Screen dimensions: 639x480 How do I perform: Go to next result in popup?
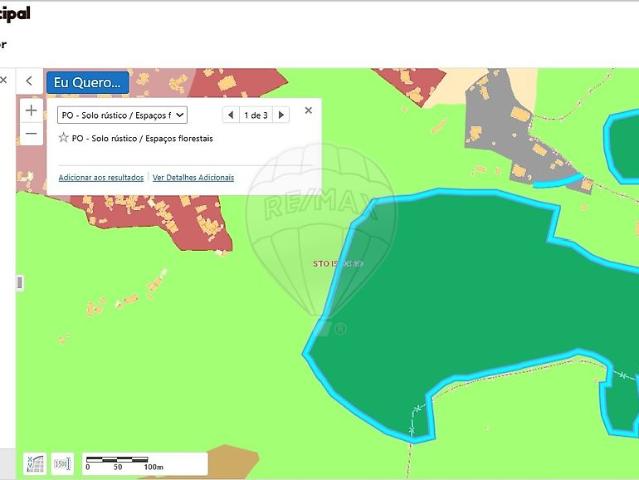[281, 115]
